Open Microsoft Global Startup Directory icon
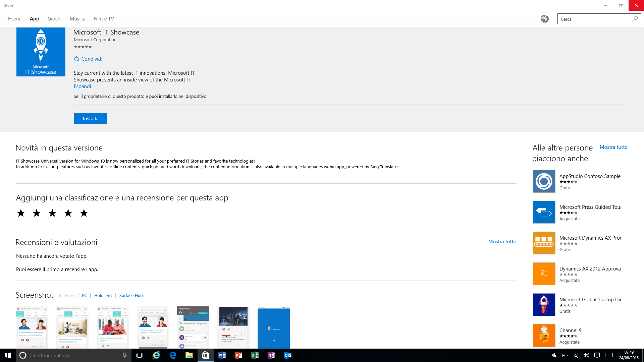The height and width of the screenshot is (362, 644). (544, 305)
